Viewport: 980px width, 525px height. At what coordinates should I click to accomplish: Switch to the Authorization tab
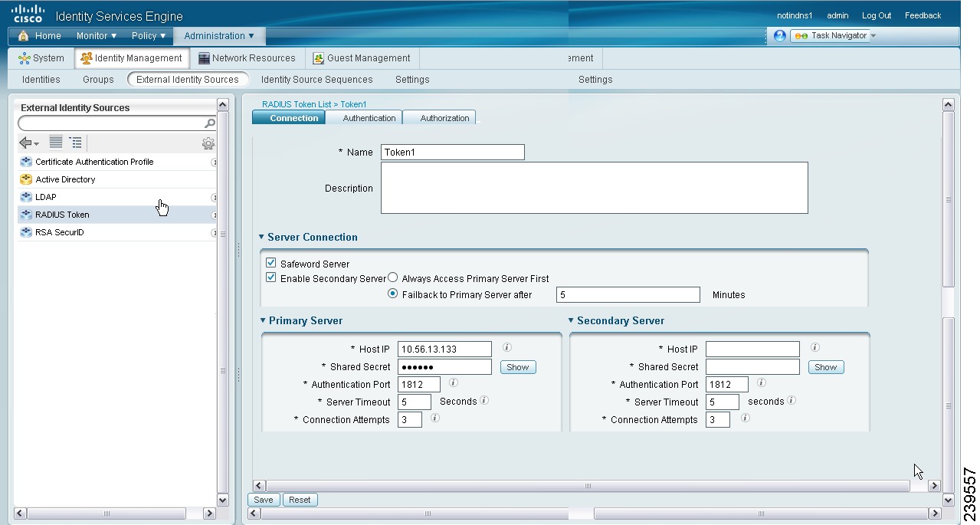(440, 118)
